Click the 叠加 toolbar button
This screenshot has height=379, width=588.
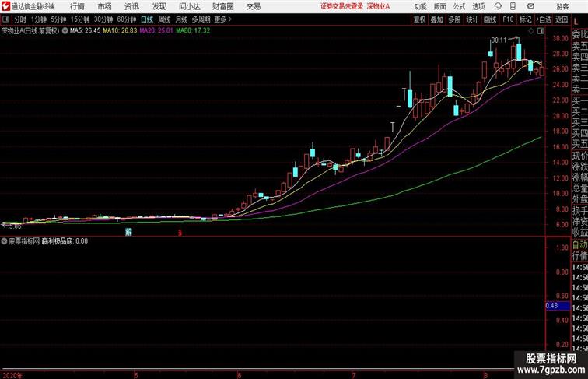[437, 19]
